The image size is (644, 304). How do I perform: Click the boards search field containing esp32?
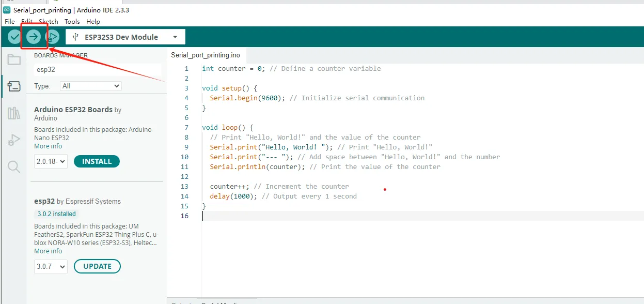point(98,70)
